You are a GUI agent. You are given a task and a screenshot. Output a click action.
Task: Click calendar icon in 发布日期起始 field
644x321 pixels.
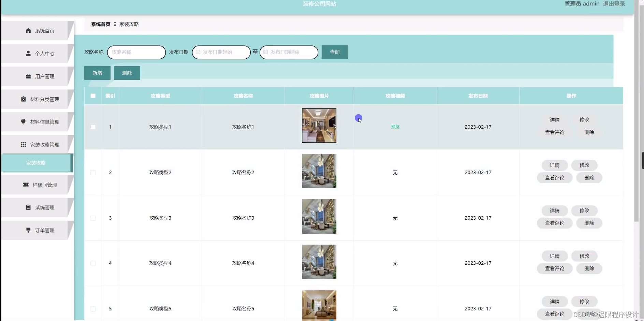[x=198, y=52]
